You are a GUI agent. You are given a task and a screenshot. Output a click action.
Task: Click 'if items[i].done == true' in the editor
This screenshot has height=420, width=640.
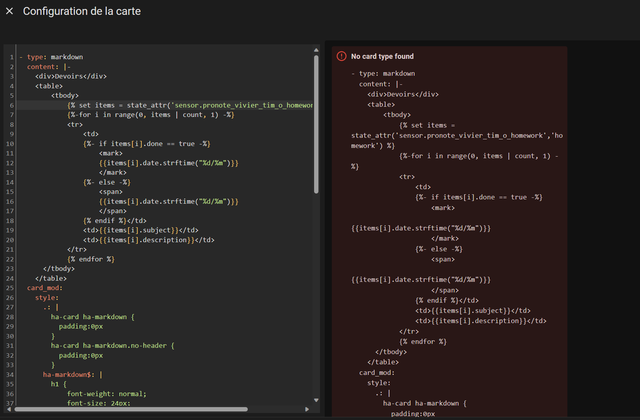(x=147, y=144)
